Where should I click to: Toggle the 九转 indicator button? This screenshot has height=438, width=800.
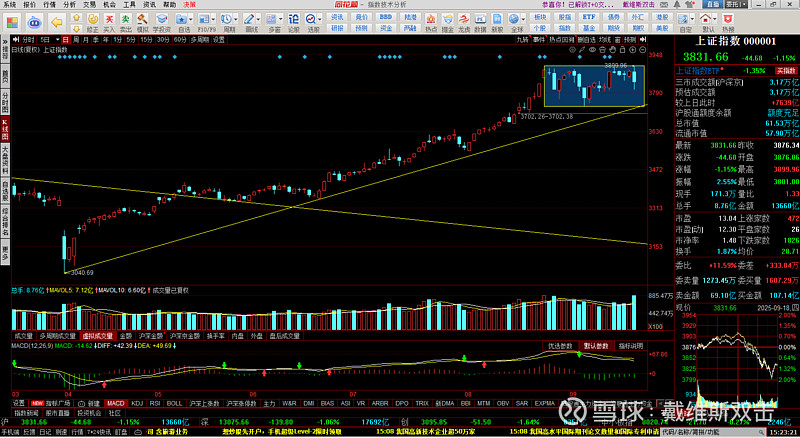click(522, 40)
